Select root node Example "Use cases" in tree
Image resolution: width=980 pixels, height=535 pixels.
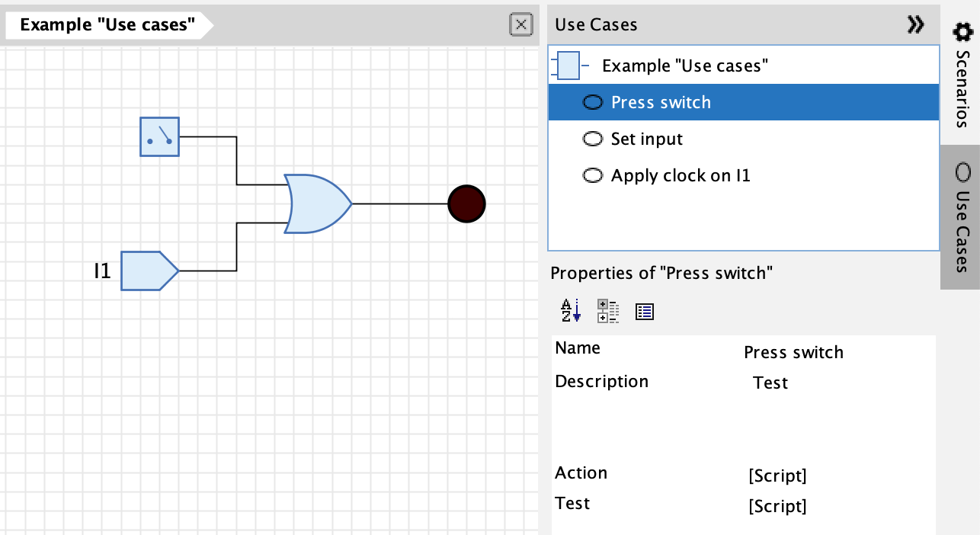[684, 66]
